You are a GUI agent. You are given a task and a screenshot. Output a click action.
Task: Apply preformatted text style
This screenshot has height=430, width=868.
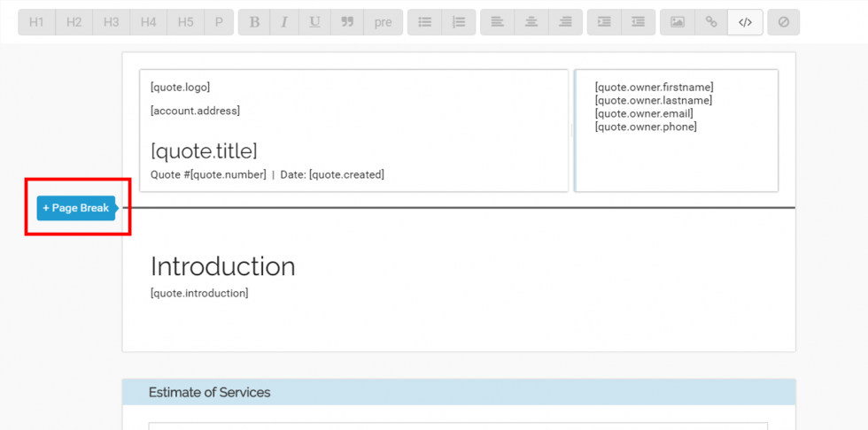(x=383, y=22)
